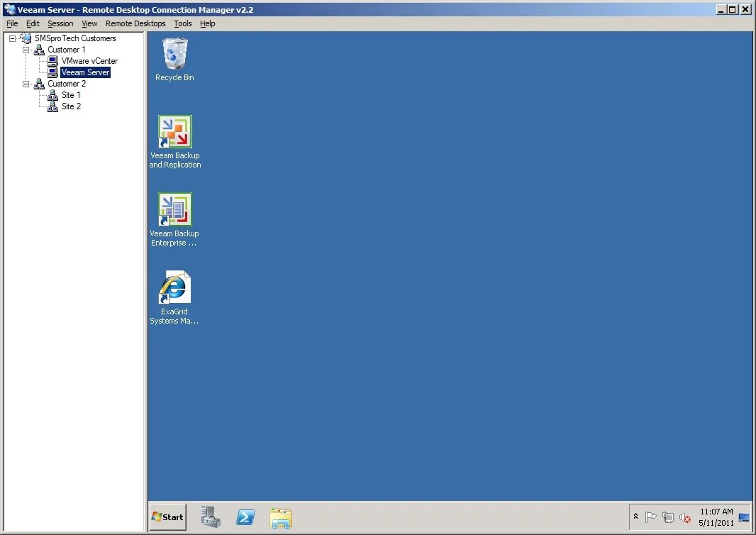756x535 pixels.
Task: Select Site 1 under Customer 2
Action: (x=71, y=95)
